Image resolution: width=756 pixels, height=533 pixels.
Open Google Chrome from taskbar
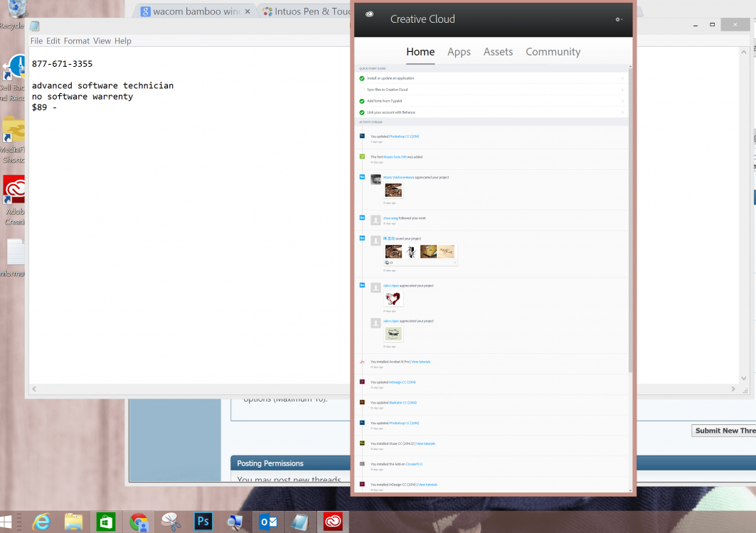(x=139, y=522)
